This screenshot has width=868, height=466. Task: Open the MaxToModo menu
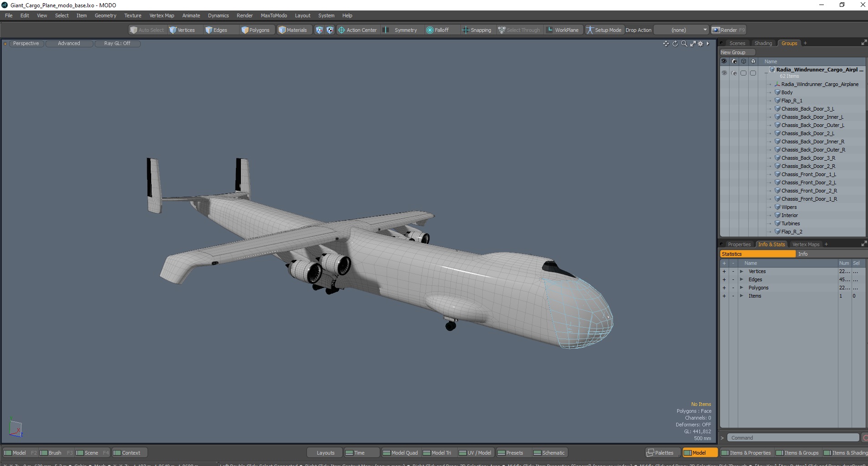point(274,15)
